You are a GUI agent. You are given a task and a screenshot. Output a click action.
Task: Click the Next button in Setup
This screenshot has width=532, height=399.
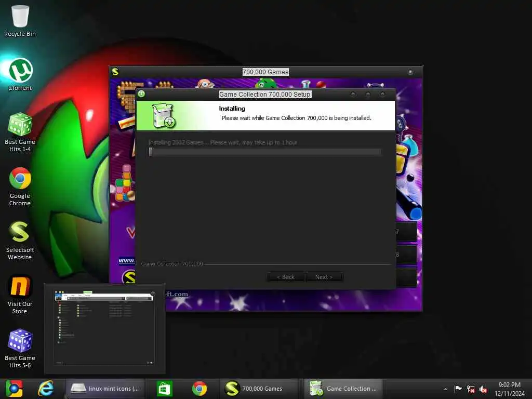tap(324, 277)
